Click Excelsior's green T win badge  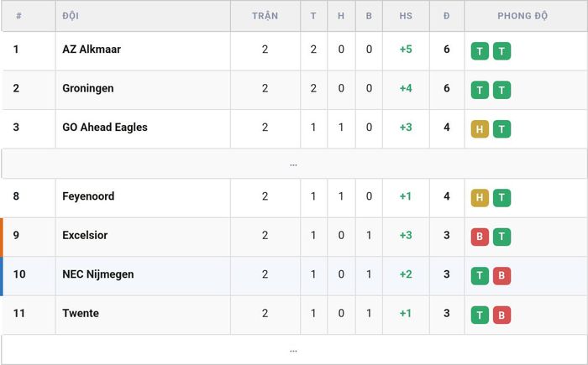coord(501,237)
